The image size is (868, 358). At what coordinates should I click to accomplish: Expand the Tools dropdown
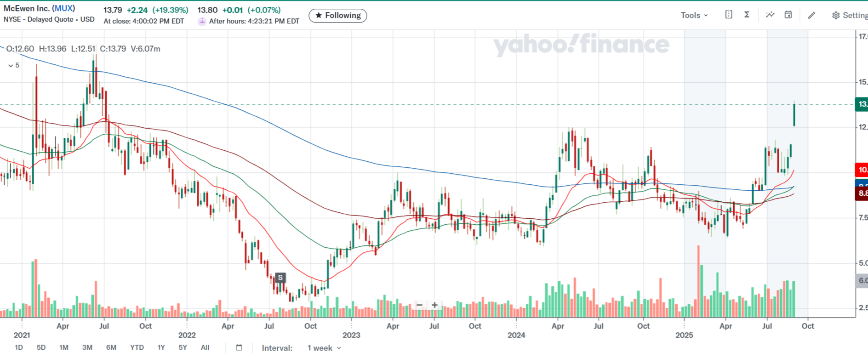pyautogui.click(x=694, y=15)
